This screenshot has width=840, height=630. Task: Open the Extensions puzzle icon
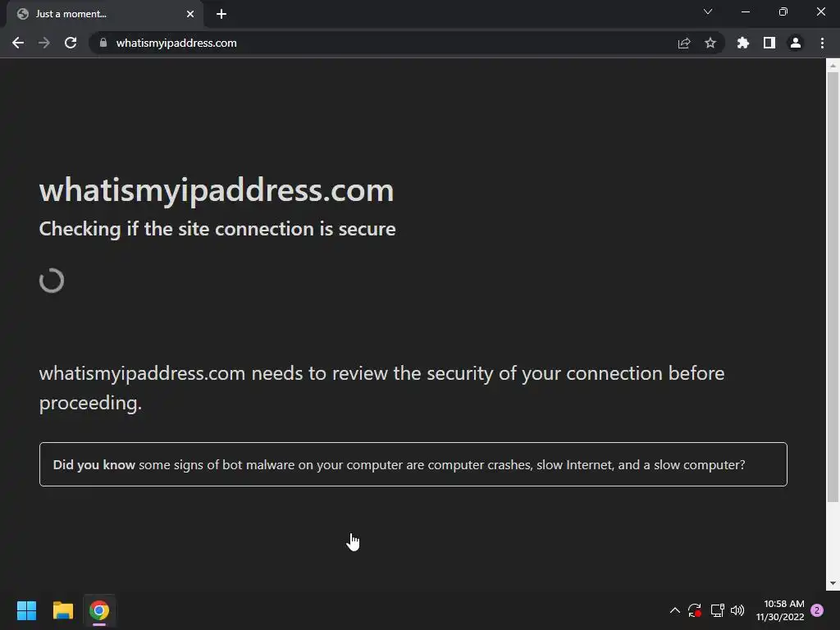pyautogui.click(x=743, y=43)
